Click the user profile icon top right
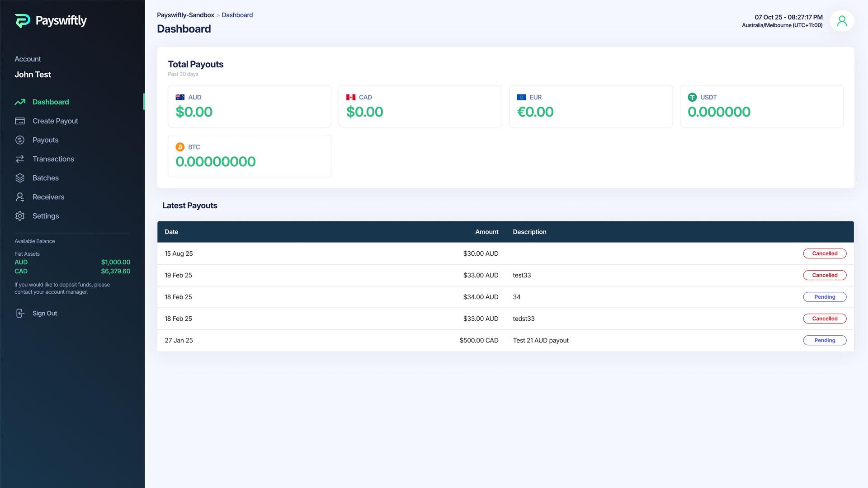This screenshot has height=488, width=868. [x=842, y=20]
